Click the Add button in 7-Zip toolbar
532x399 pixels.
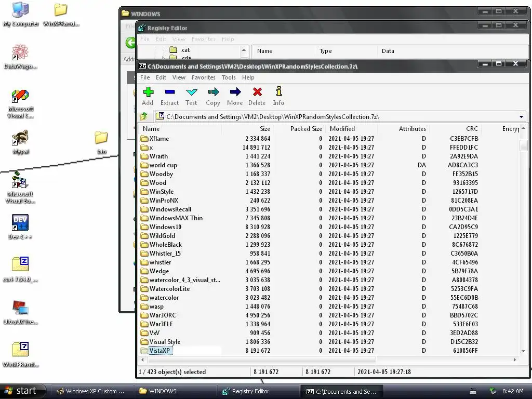[x=148, y=96]
